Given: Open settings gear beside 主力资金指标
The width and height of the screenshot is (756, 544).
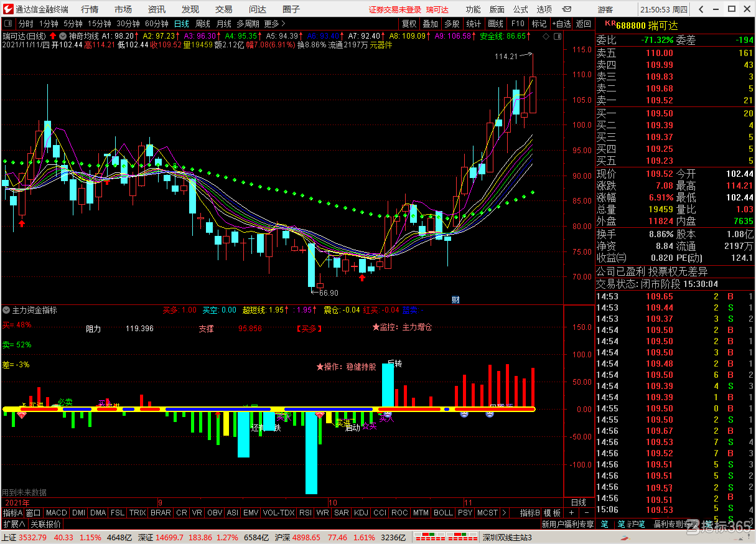Looking at the screenshot, I should [x=6, y=309].
